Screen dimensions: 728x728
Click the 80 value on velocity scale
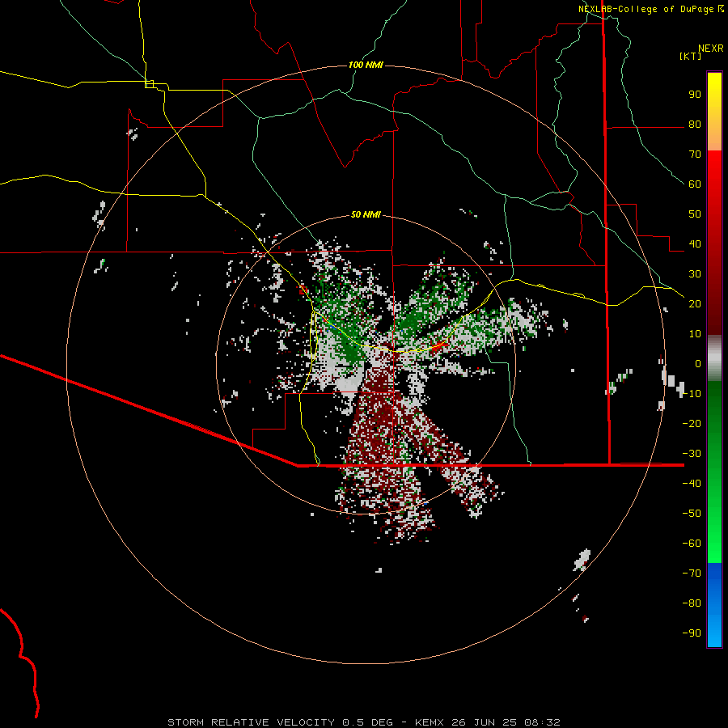(695, 125)
